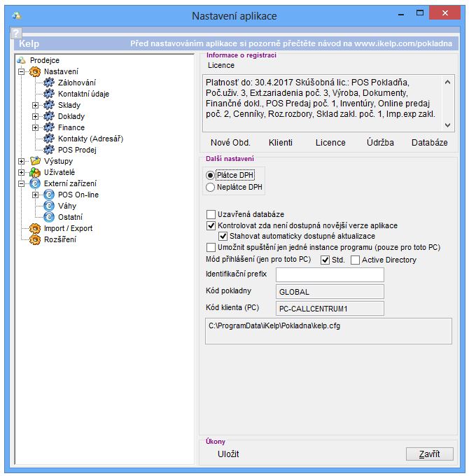This screenshot has width=469, height=476.
Task: Click the Import / Export icon
Action: [35, 228]
